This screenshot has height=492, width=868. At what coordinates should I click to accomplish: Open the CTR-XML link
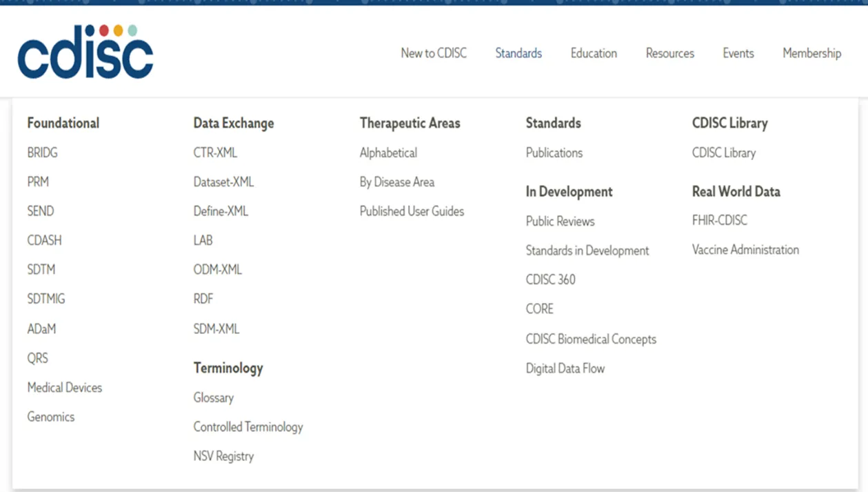215,152
